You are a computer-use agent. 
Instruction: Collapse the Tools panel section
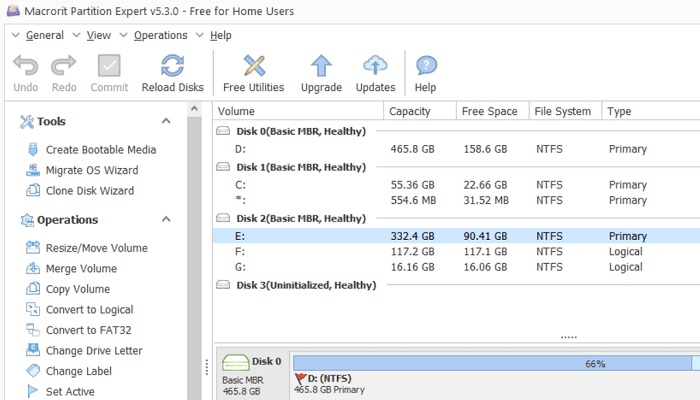[166, 121]
